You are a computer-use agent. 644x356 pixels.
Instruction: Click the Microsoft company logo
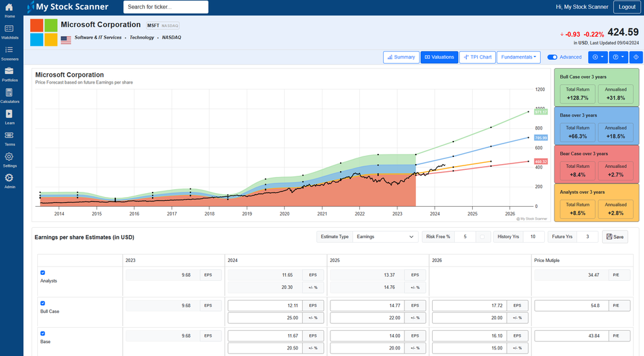[x=44, y=32]
